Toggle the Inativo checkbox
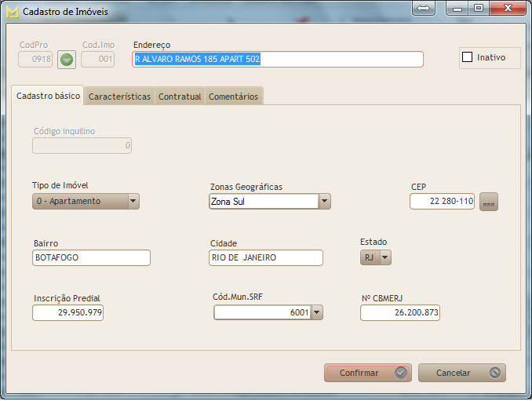 [468, 57]
